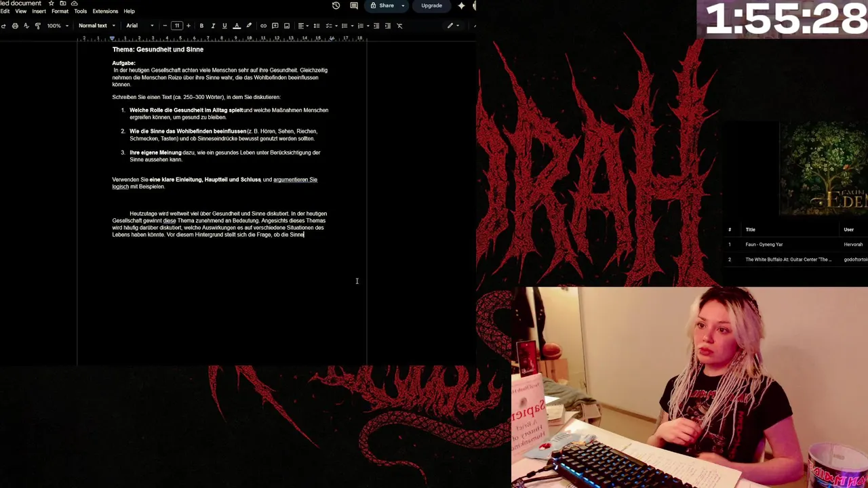Click the font size field showing 11
This screenshot has height=488, width=868.
[x=177, y=26]
